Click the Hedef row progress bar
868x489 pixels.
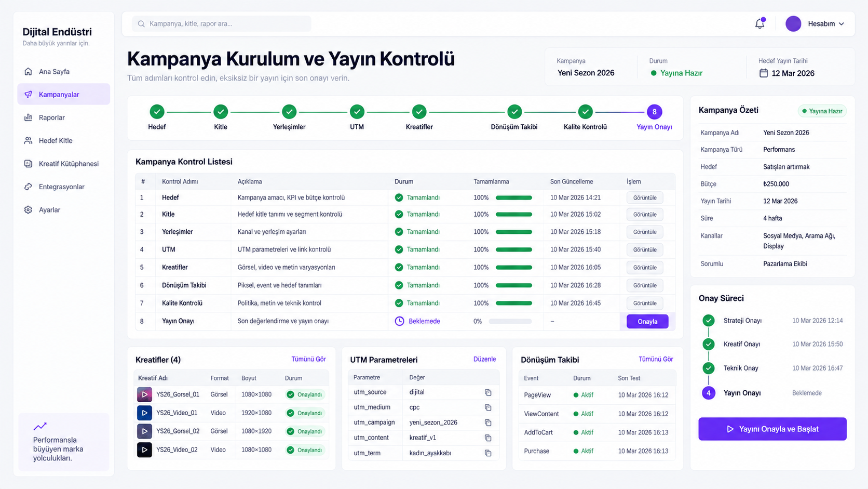coord(514,197)
